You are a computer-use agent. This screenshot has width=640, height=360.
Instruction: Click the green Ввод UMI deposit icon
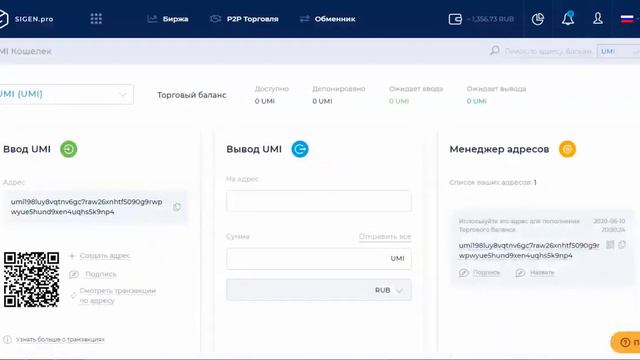69,149
